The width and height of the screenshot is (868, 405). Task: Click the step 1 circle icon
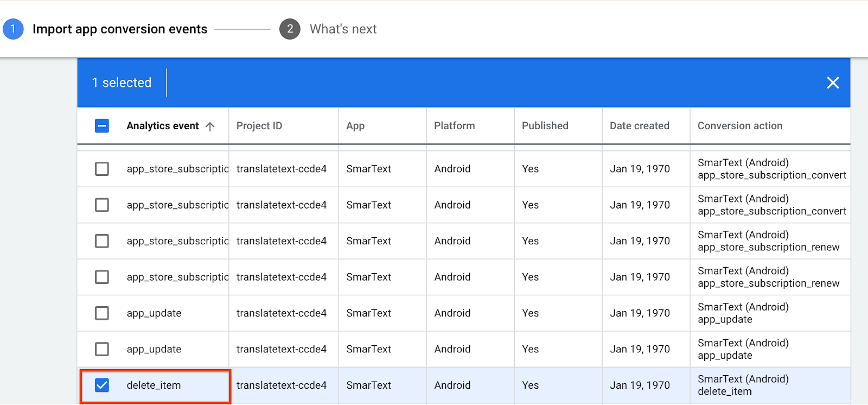click(x=13, y=29)
